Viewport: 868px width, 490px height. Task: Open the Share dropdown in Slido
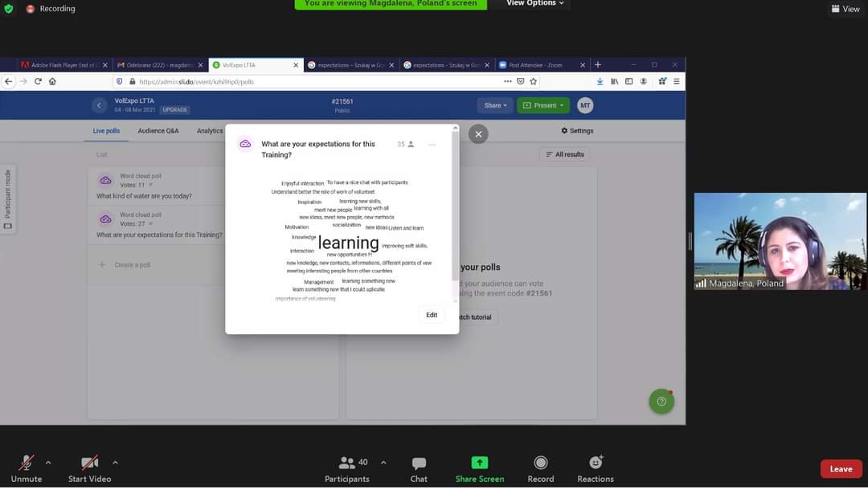pyautogui.click(x=495, y=105)
